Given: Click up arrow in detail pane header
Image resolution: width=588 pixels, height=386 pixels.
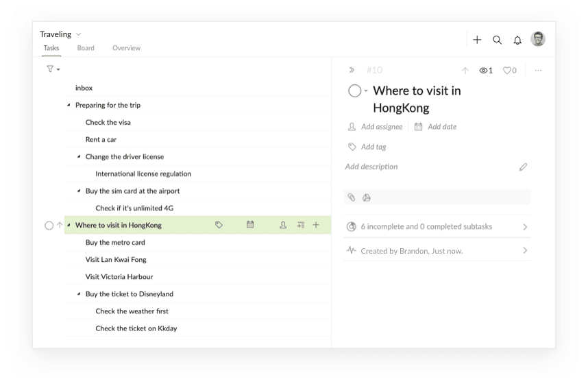Looking at the screenshot, I should point(465,70).
